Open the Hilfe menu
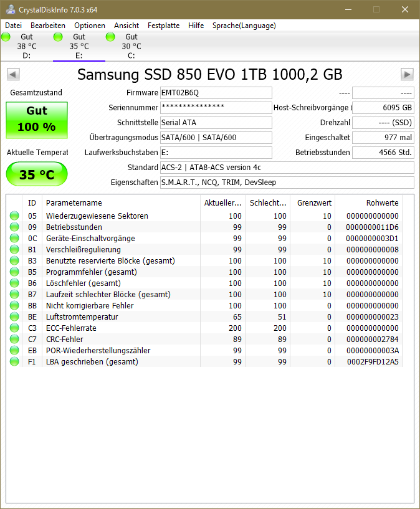Screen dimensions: 420x509 [196, 26]
